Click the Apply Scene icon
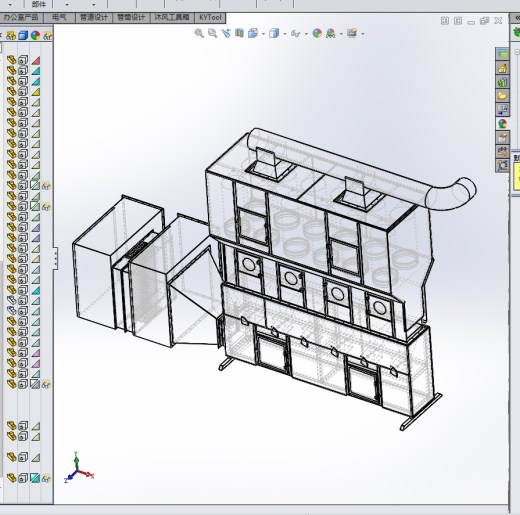This screenshot has width=520, height=515. (331, 33)
